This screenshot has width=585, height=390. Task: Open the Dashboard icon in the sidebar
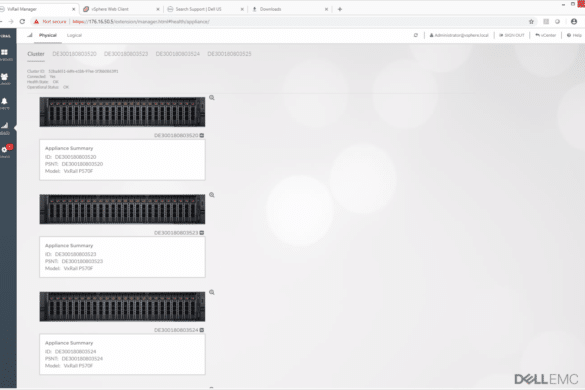pyautogui.click(x=4, y=52)
